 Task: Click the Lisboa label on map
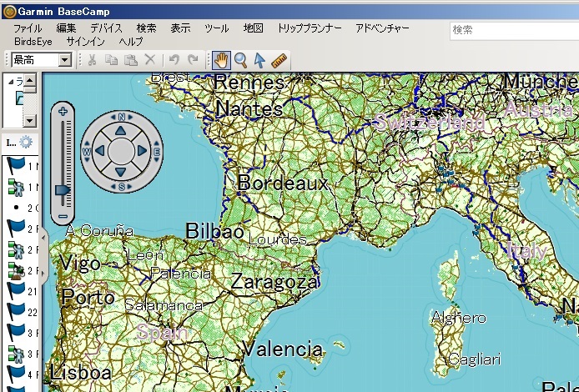[81, 373]
